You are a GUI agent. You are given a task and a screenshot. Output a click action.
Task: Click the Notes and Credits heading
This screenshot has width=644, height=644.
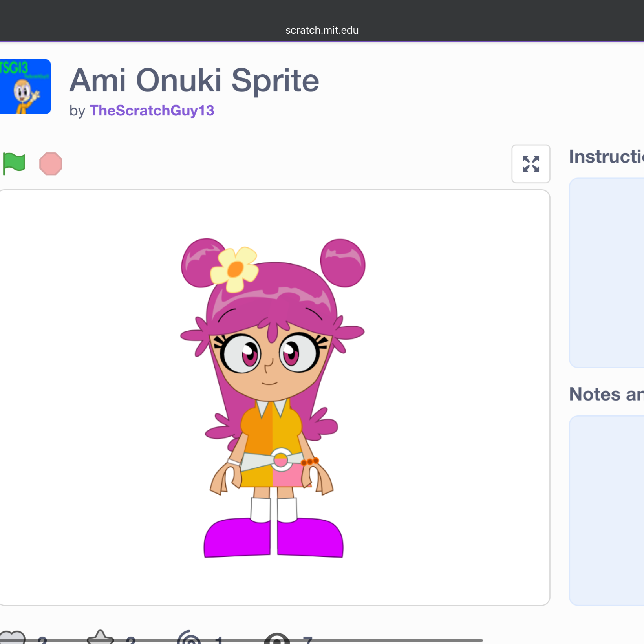606,394
